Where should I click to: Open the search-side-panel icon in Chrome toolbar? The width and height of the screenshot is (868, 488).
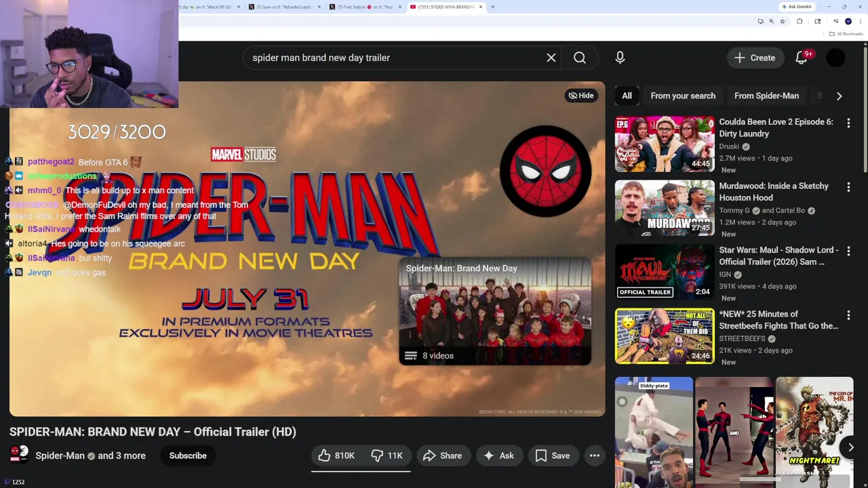coord(818,22)
